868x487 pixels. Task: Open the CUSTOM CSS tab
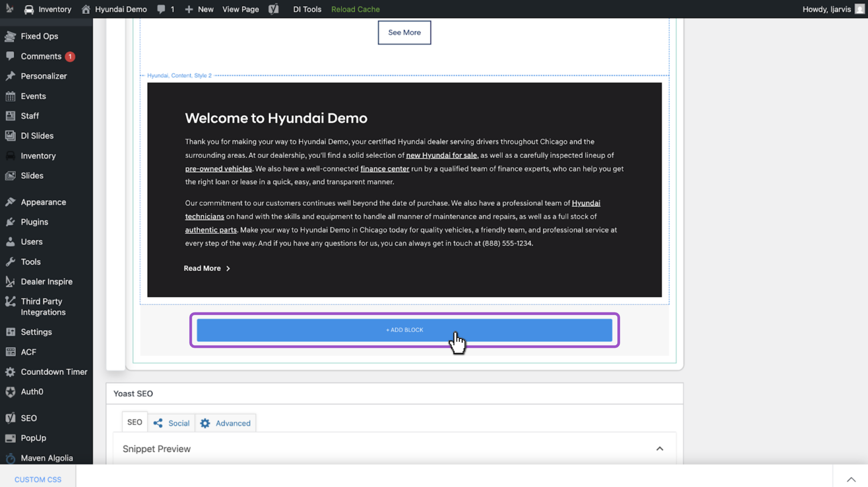pos(38,480)
